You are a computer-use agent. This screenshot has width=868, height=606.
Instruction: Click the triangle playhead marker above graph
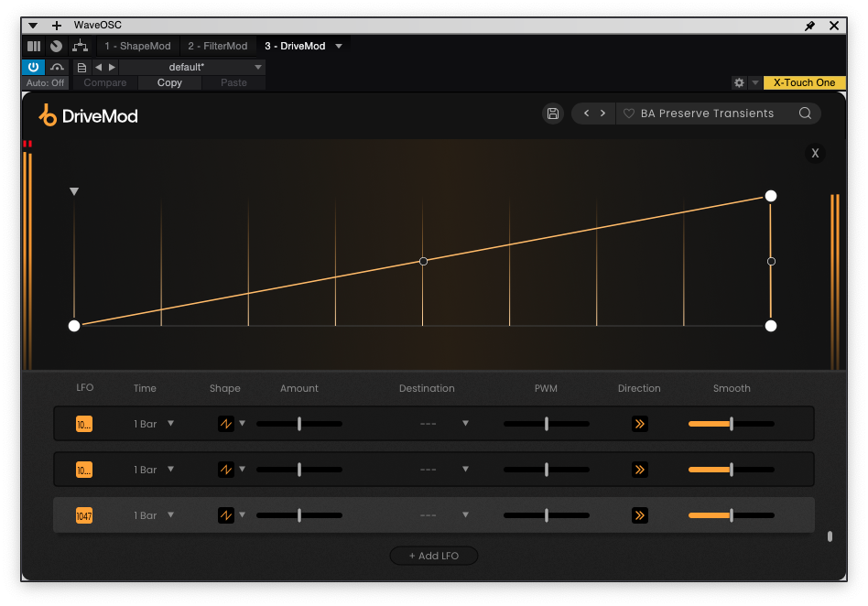tap(74, 191)
